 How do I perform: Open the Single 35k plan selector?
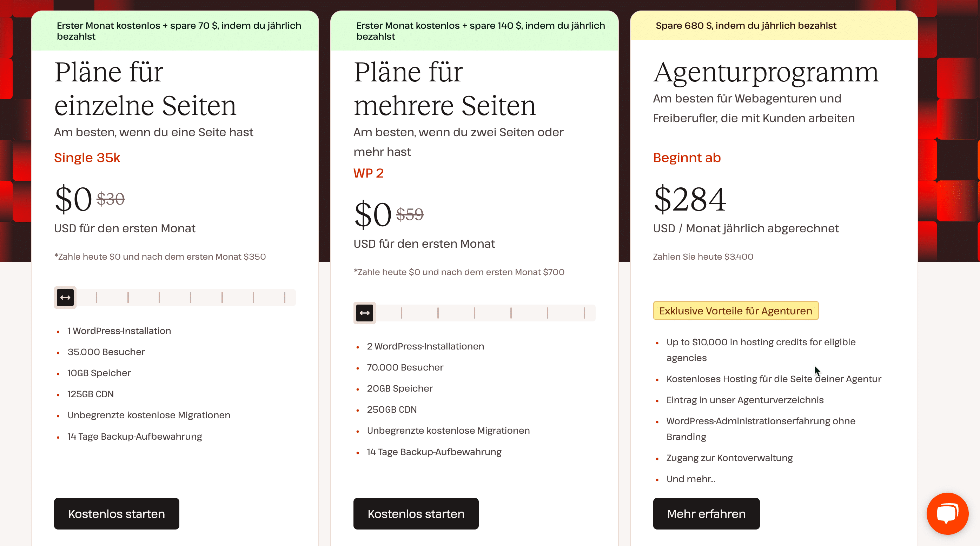[87, 158]
